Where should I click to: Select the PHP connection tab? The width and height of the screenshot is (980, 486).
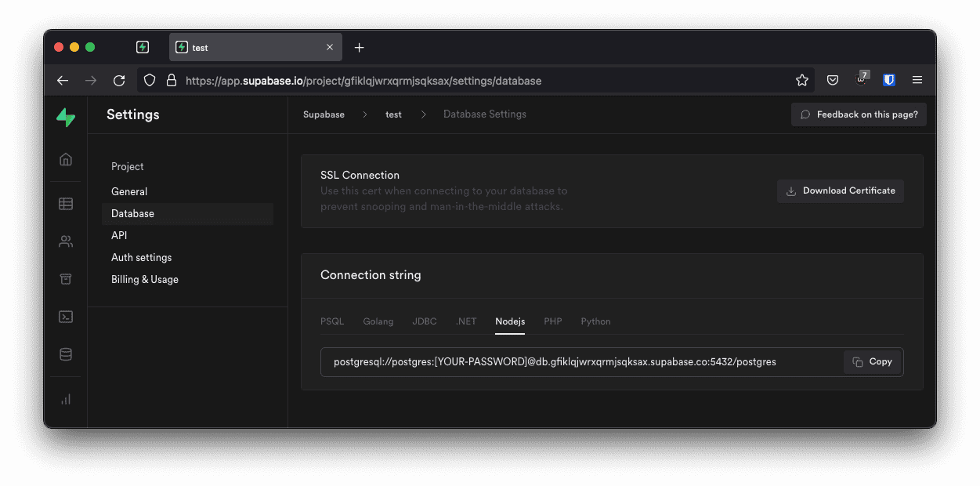(x=553, y=321)
